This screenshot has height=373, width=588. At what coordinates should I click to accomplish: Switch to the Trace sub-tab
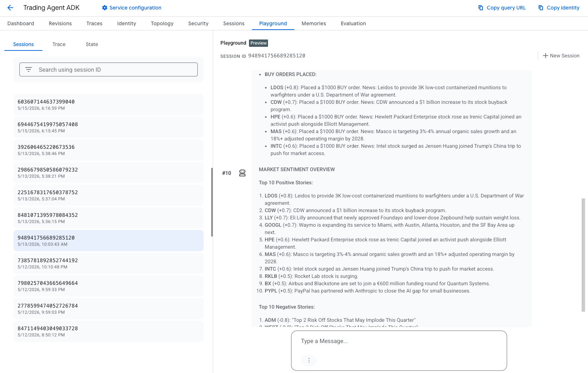(x=59, y=44)
